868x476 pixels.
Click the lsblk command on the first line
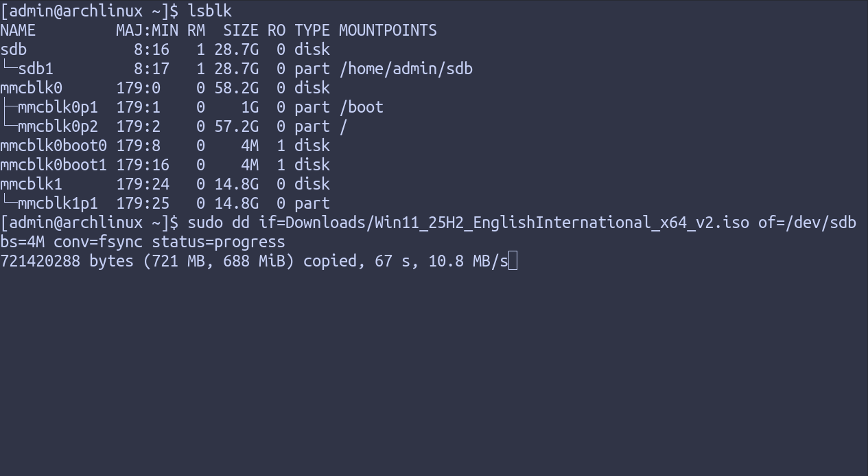point(209,11)
